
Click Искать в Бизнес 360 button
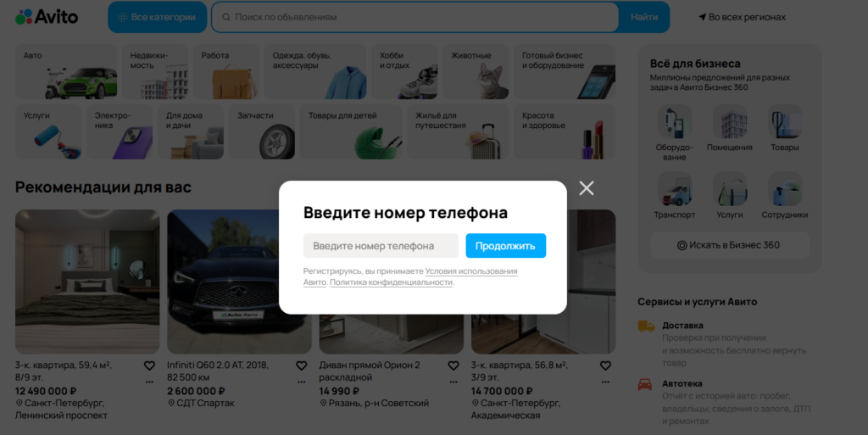(730, 245)
